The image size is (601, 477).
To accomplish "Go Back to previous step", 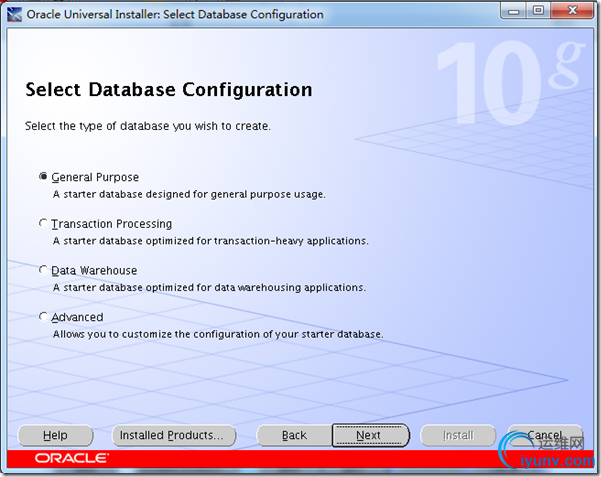I will (294, 435).
